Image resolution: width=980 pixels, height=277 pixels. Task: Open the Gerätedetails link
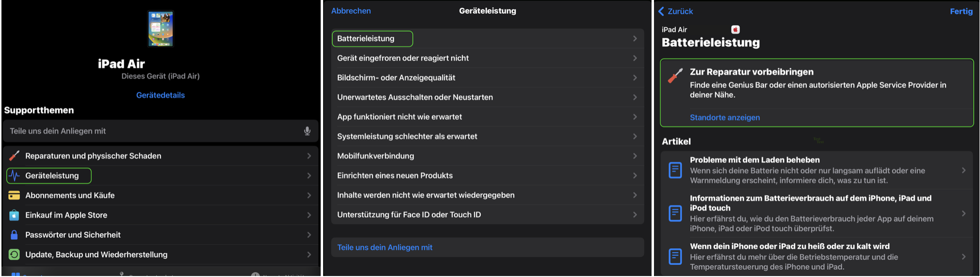pos(161,95)
